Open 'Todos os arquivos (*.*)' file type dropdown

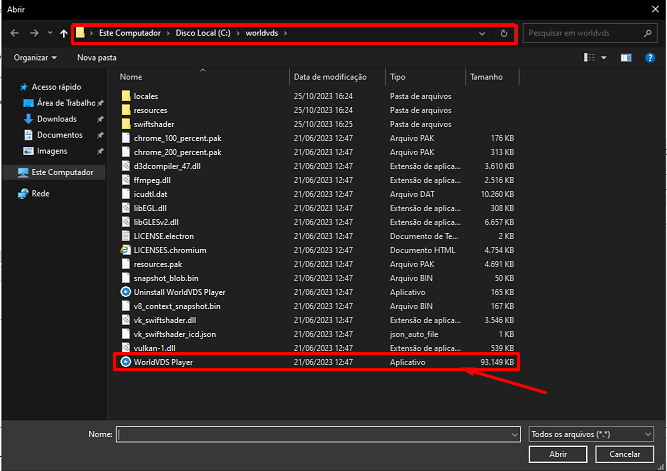(x=591, y=434)
